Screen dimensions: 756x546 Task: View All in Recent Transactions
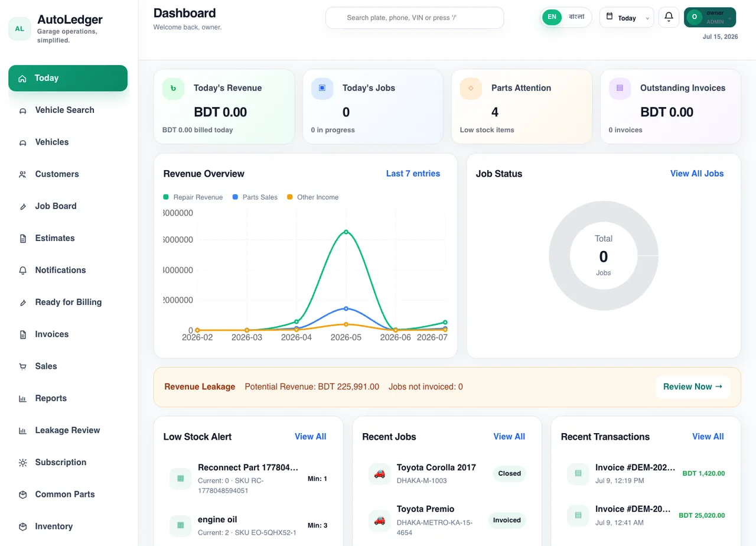[x=708, y=437]
